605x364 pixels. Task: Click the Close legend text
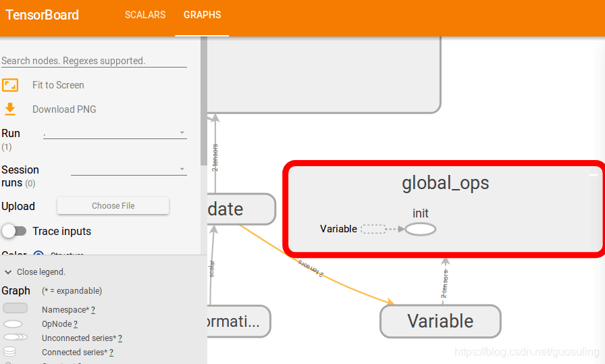(x=41, y=271)
